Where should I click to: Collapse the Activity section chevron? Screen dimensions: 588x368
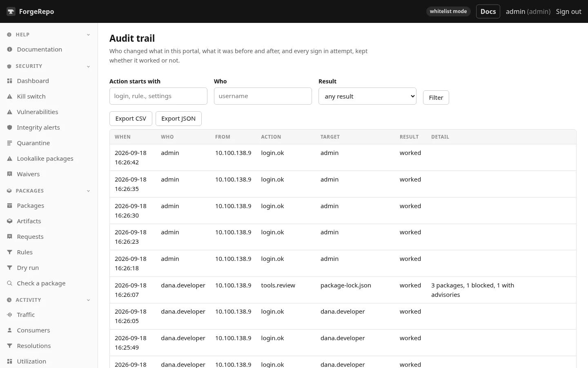coord(88,300)
